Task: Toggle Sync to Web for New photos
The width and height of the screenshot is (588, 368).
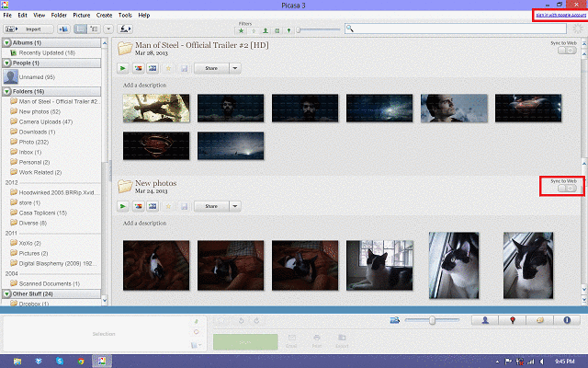Action: click(x=567, y=188)
